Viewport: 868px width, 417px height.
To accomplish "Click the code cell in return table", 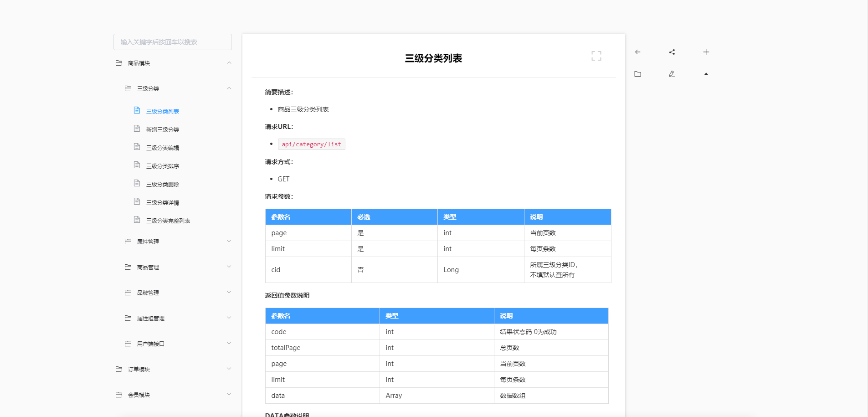I will pos(323,332).
